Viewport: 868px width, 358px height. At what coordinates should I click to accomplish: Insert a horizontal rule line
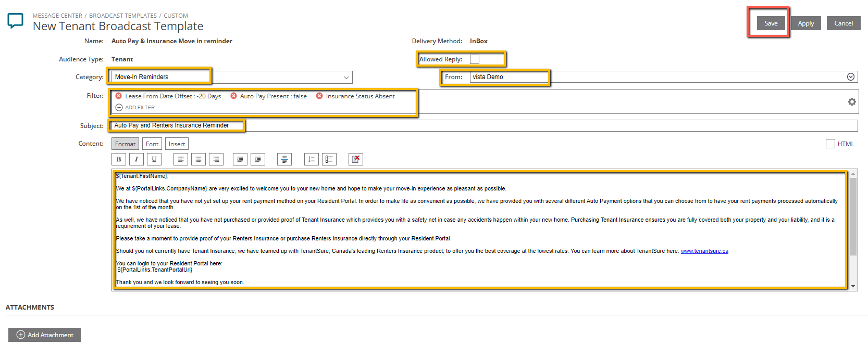coord(284,159)
